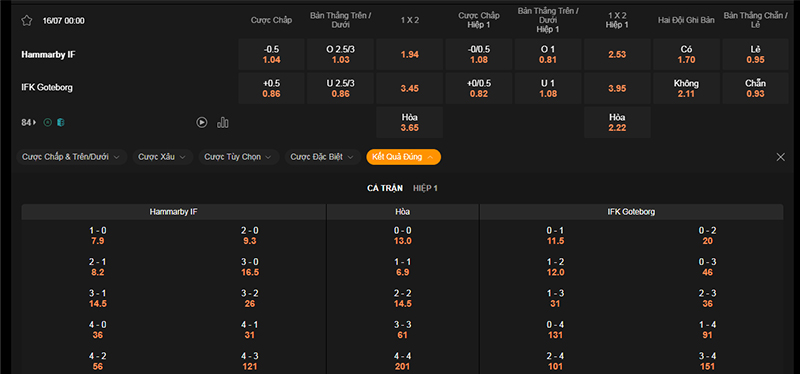Image resolution: width=800 pixels, height=374 pixels.
Task: Bet IFK Goteborg handicap +0.5 at 0.86
Action: 271,88
